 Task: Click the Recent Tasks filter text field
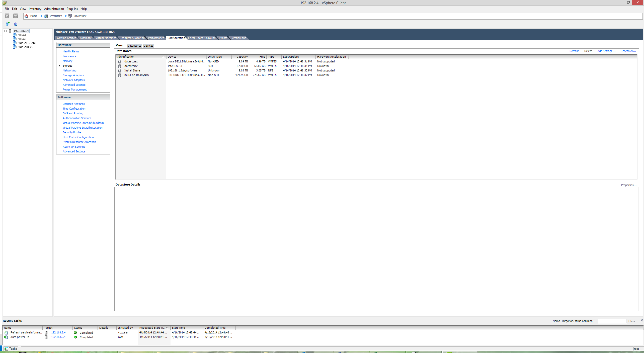point(612,321)
